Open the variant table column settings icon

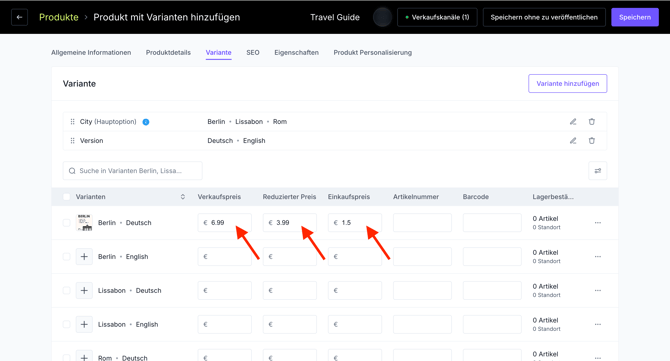[598, 171]
